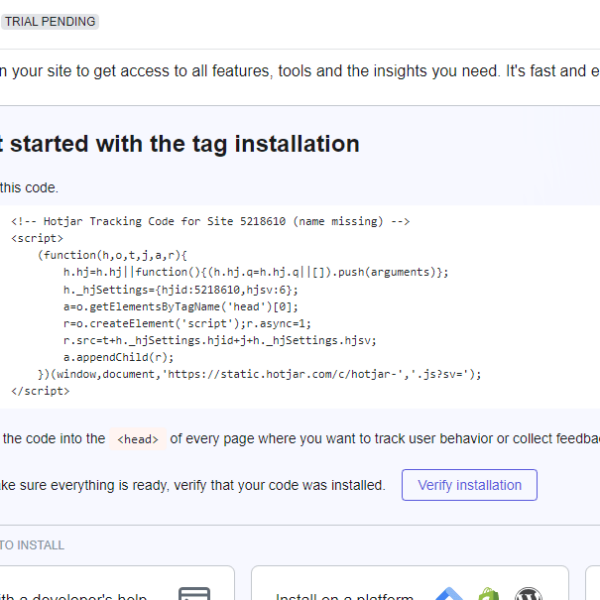
Task: Click the line containing 'https://static.hotjar.com/c/hotjar-'
Action: coord(259,374)
